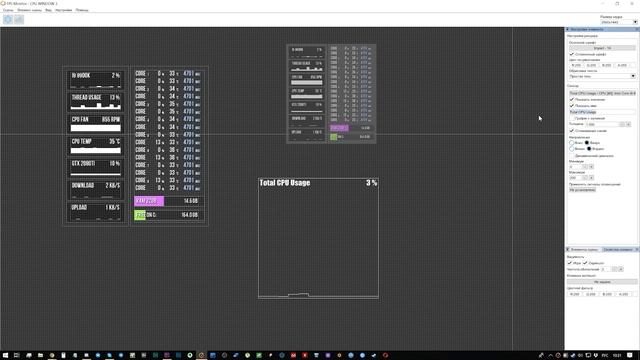Increase the Maximum value stepper
The width and height of the screenshot is (640, 360).
pos(591,178)
